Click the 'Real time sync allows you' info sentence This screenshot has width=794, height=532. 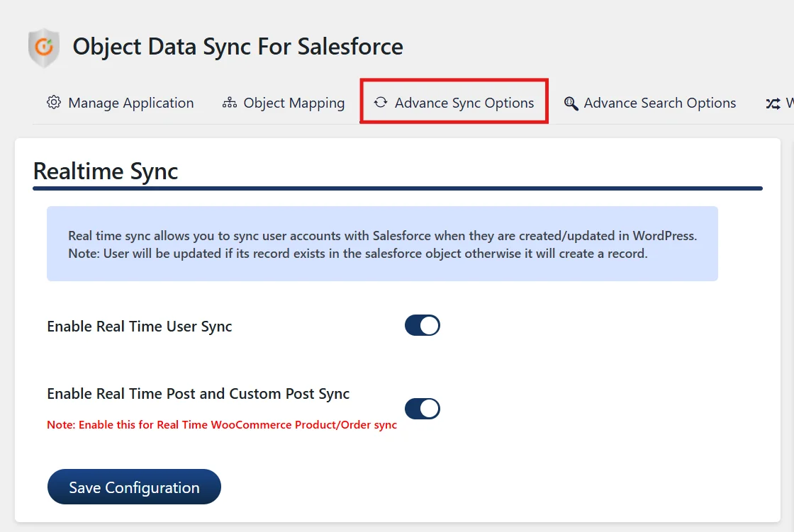click(x=382, y=235)
